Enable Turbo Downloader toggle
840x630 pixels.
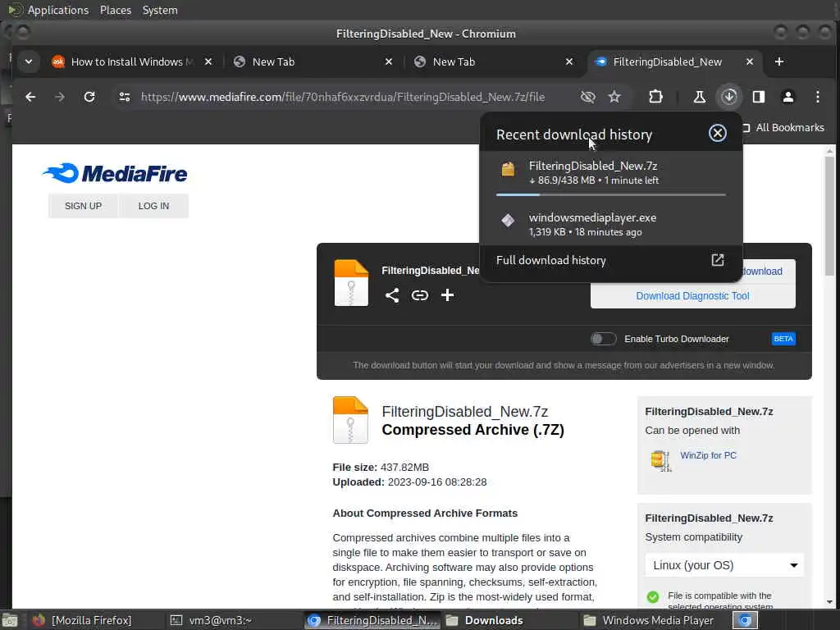(x=603, y=339)
